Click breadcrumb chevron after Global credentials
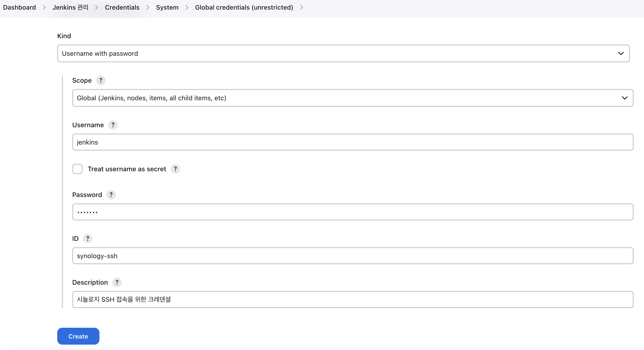The image size is (644, 350). tap(302, 7)
